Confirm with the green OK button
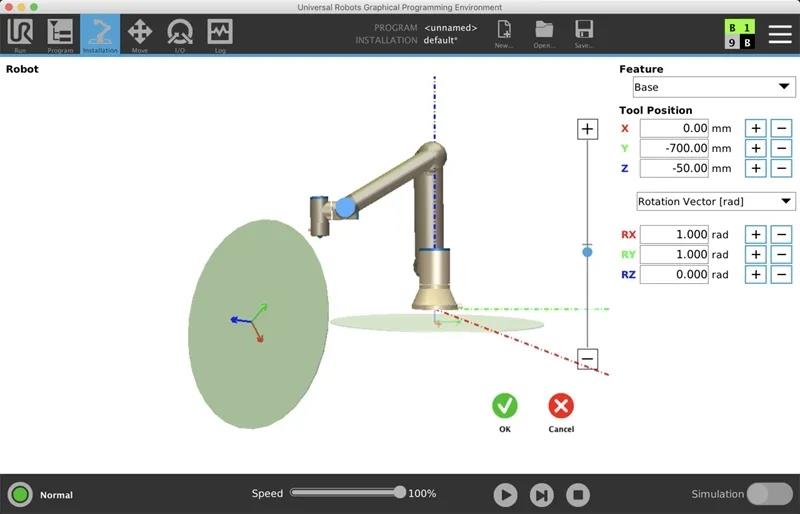 pyautogui.click(x=505, y=406)
